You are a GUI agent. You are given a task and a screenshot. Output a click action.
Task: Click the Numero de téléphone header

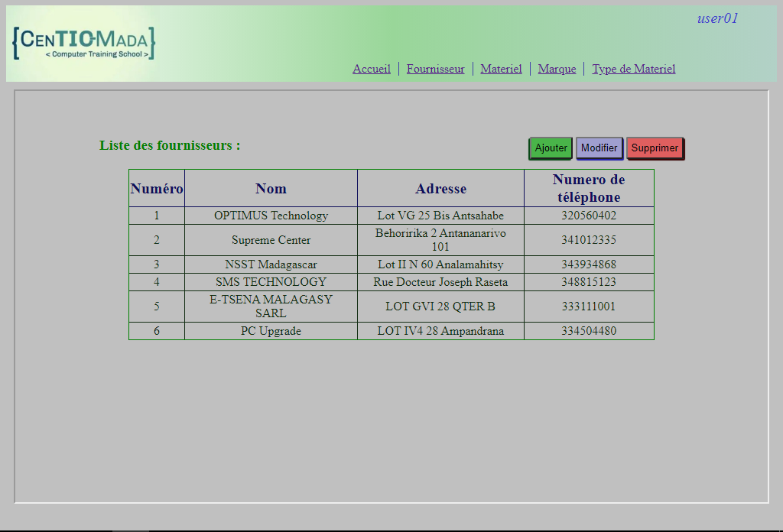pyautogui.click(x=590, y=188)
